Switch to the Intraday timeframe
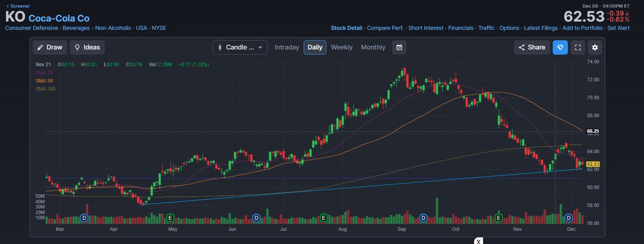This screenshot has width=644, height=244. 287,47
